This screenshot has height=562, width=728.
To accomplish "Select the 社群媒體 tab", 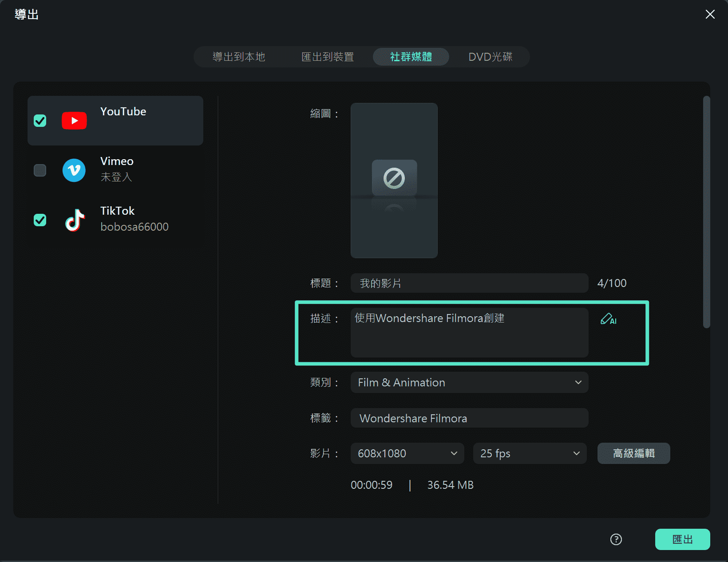I will [x=411, y=57].
